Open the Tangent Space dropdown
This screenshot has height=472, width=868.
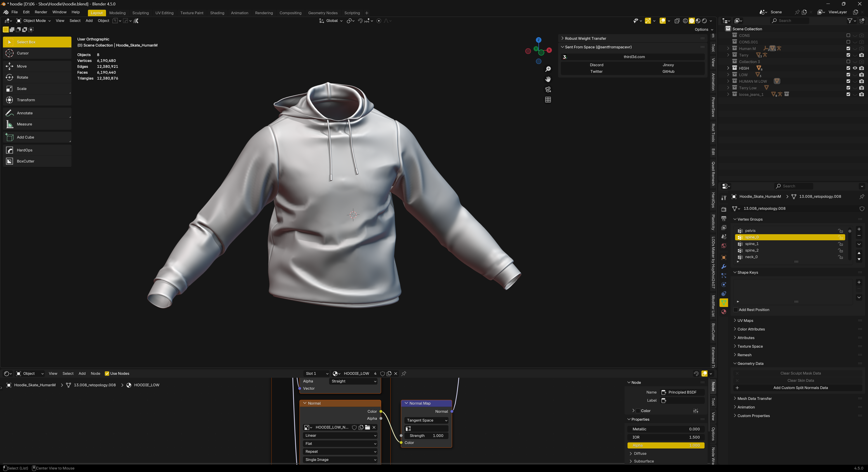coord(426,420)
